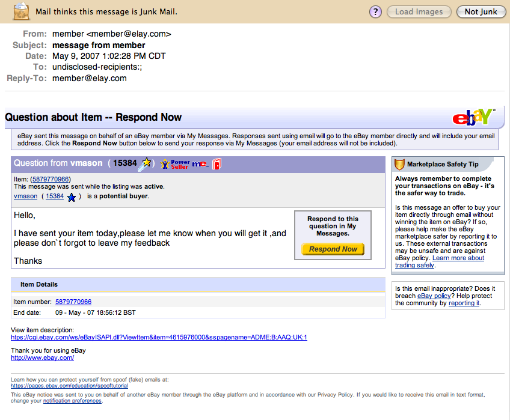
Task: Visit the http://www.ebay.com/ link
Action: 42,358
